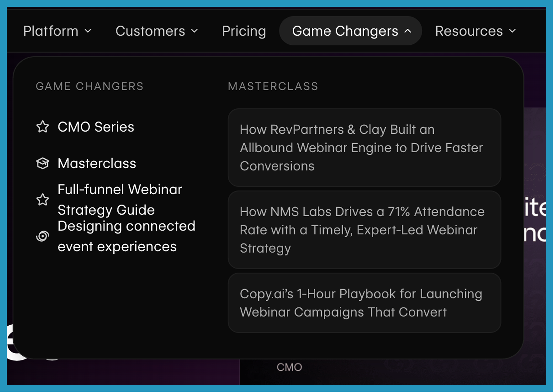Viewport: 553px width, 392px height.
Task: Open the Pricing page
Action: pos(244,31)
